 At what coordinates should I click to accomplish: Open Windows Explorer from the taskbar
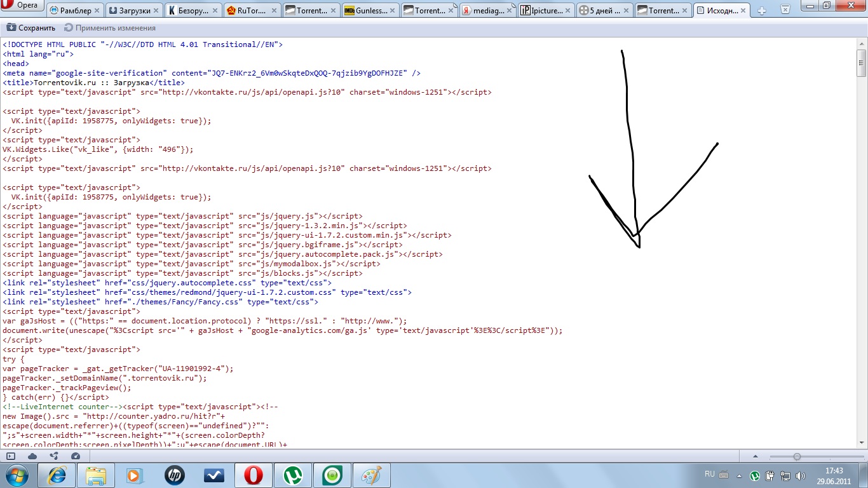tap(95, 475)
